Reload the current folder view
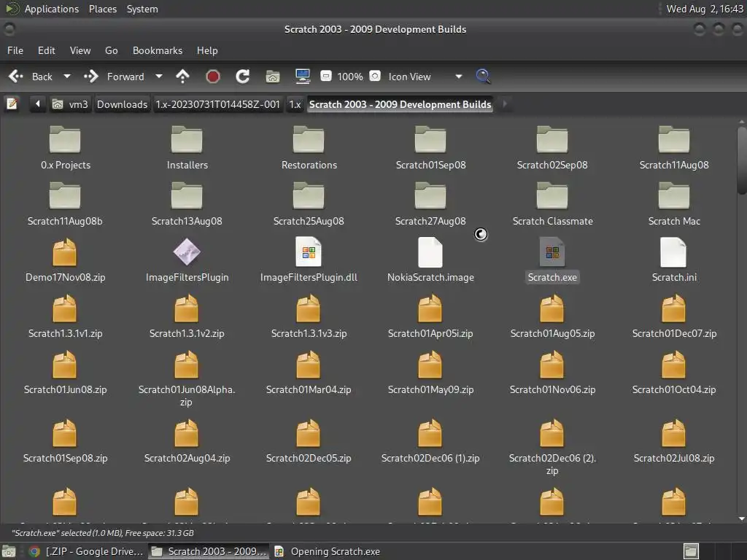 242,76
